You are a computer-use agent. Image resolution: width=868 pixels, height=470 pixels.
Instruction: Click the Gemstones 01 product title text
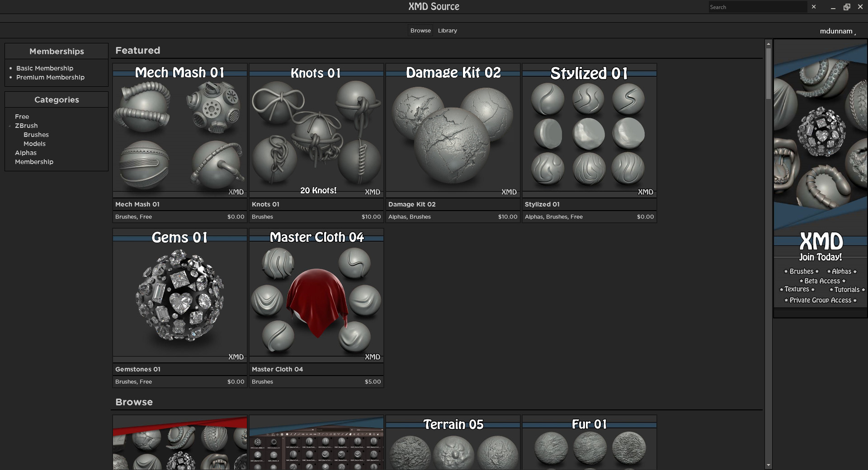click(138, 369)
